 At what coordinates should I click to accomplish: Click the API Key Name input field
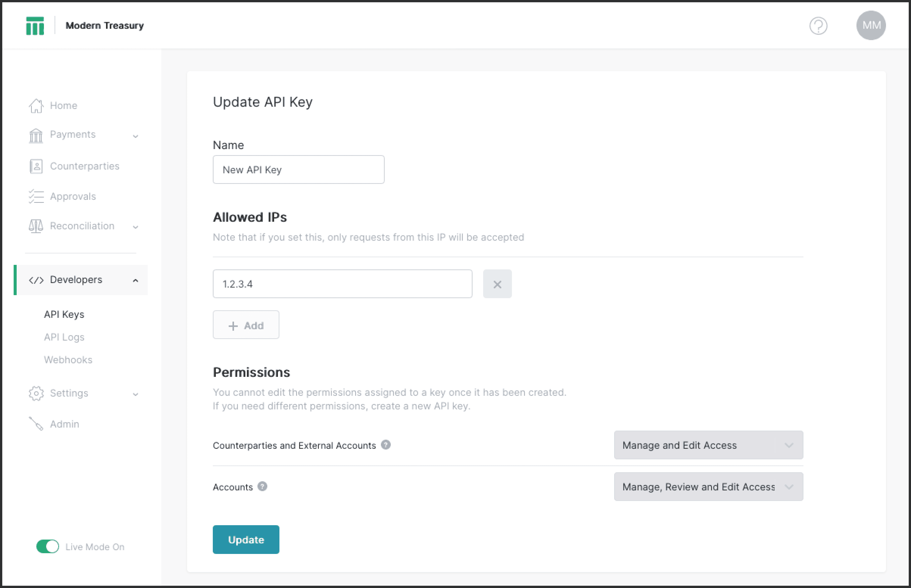[x=298, y=169]
